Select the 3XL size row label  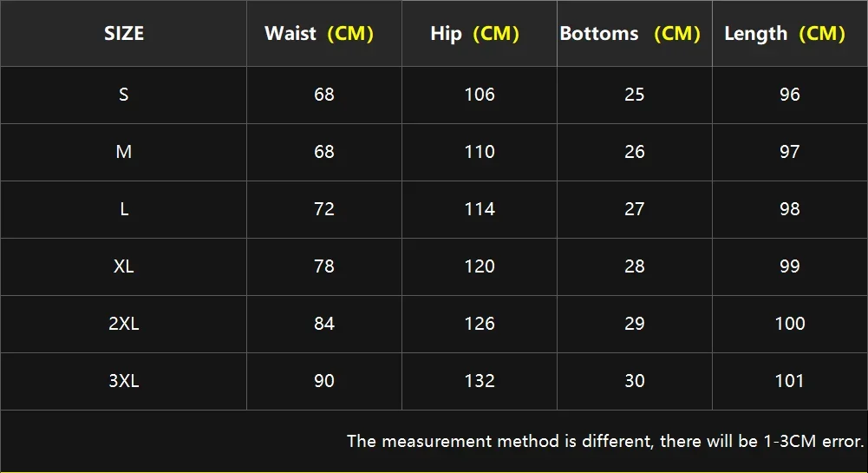tap(124, 381)
